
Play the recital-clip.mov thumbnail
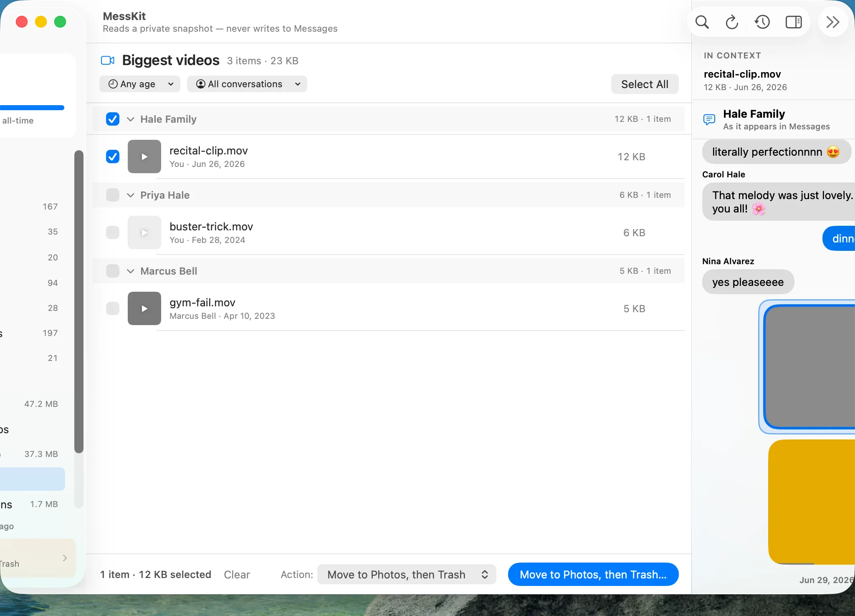[144, 157]
